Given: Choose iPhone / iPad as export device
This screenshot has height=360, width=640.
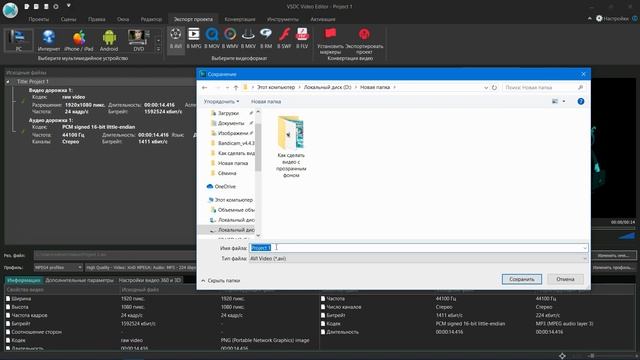Looking at the screenshot, I should (x=79, y=40).
